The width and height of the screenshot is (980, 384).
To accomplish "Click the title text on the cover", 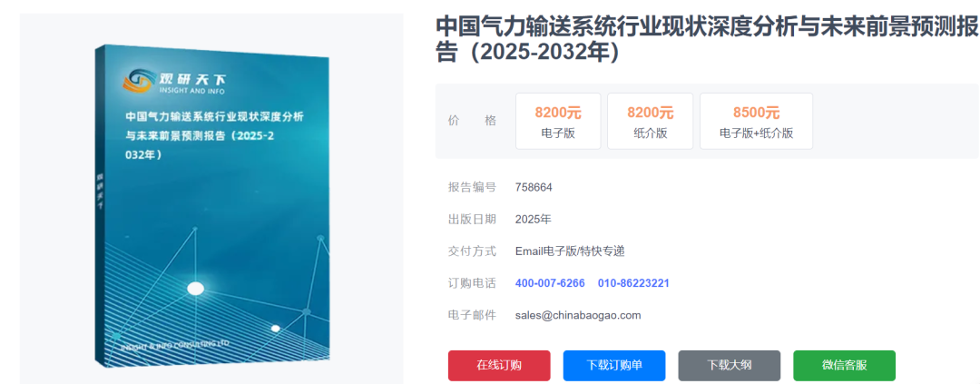I will tap(213, 135).
